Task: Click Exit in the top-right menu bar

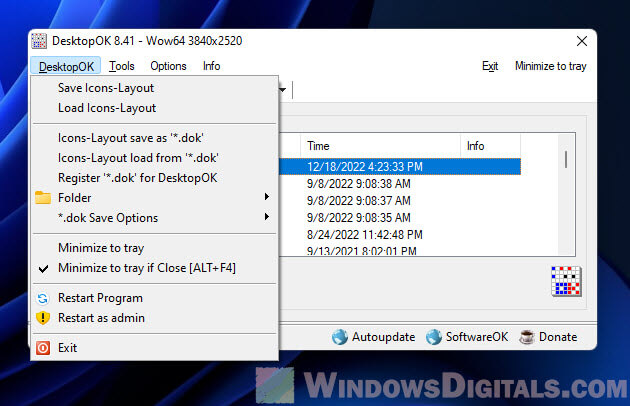Action: pyautogui.click(x=490, y=66)
